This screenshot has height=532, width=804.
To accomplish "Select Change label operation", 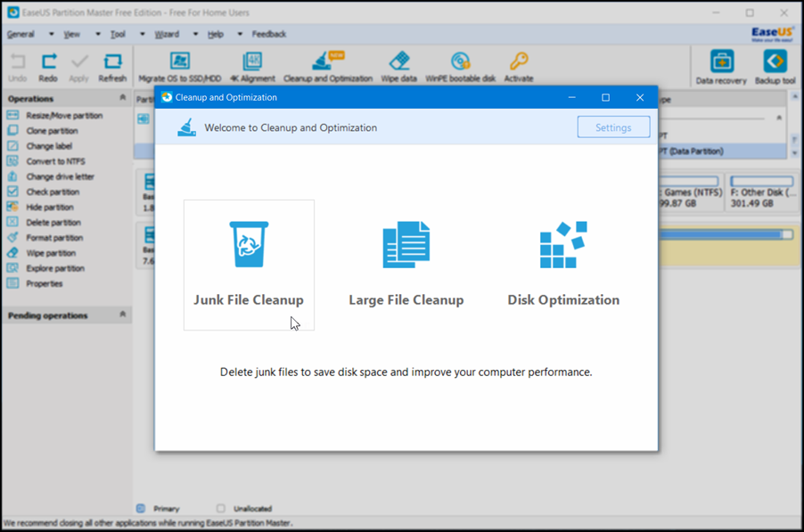I will click(49, 146).
